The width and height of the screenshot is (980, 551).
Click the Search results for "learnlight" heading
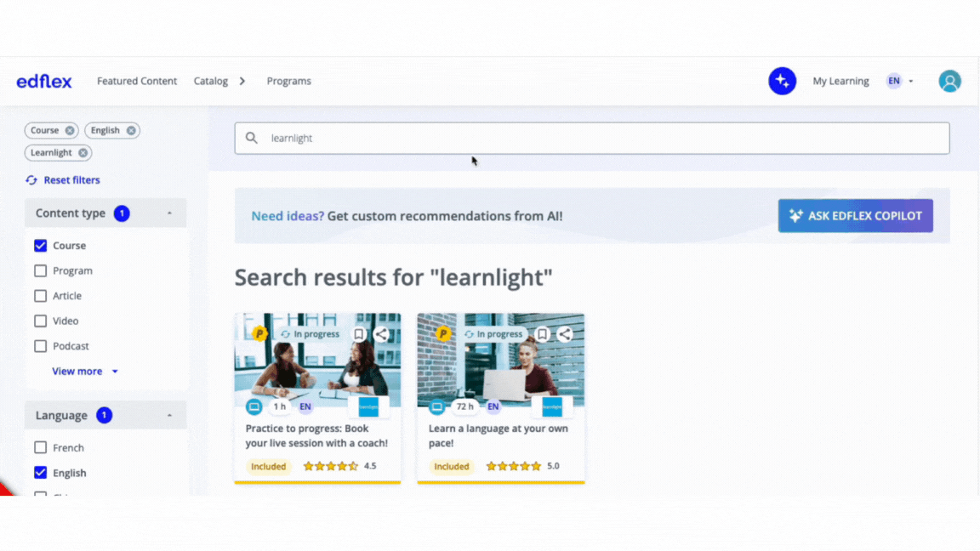(x=393, y=277)
